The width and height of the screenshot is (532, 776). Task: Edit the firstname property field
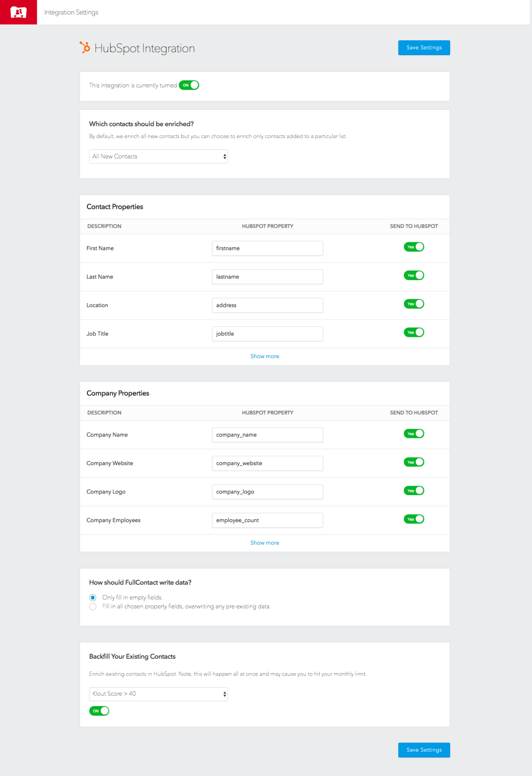point(268,248)
